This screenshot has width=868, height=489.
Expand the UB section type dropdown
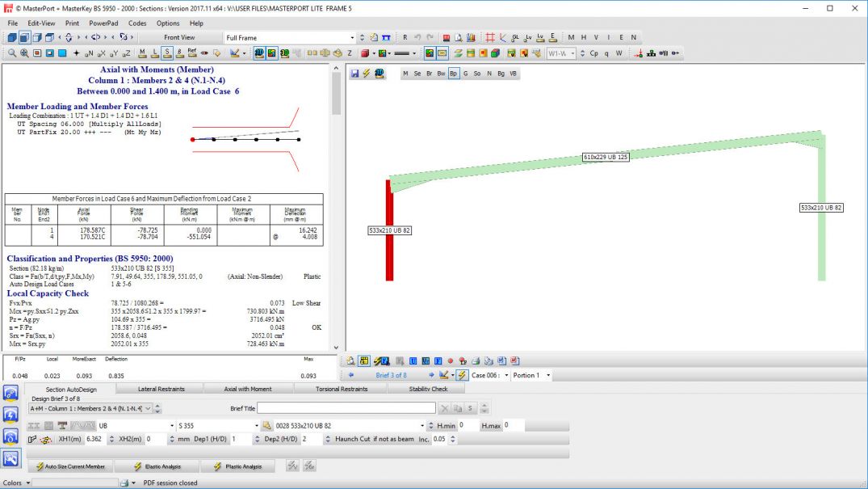pyautogui.click(x=172, y=426)
